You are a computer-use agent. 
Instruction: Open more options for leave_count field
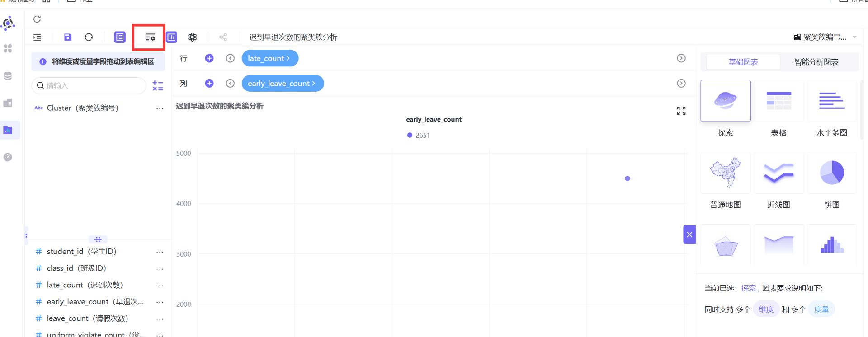(x=160, y=319)
